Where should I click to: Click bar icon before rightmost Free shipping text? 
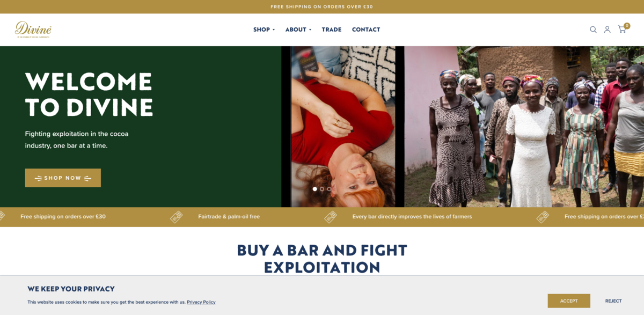pyautogui.click(x=543, y=217)
